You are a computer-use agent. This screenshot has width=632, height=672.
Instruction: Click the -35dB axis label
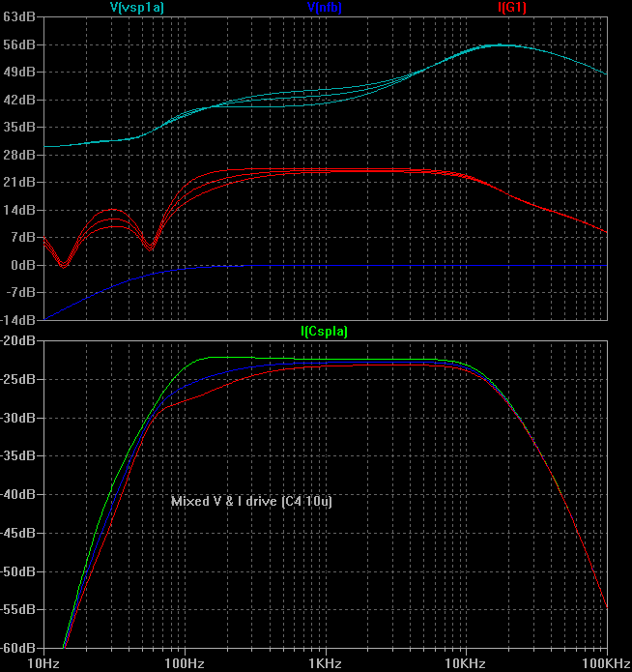(x=17, y=456)
